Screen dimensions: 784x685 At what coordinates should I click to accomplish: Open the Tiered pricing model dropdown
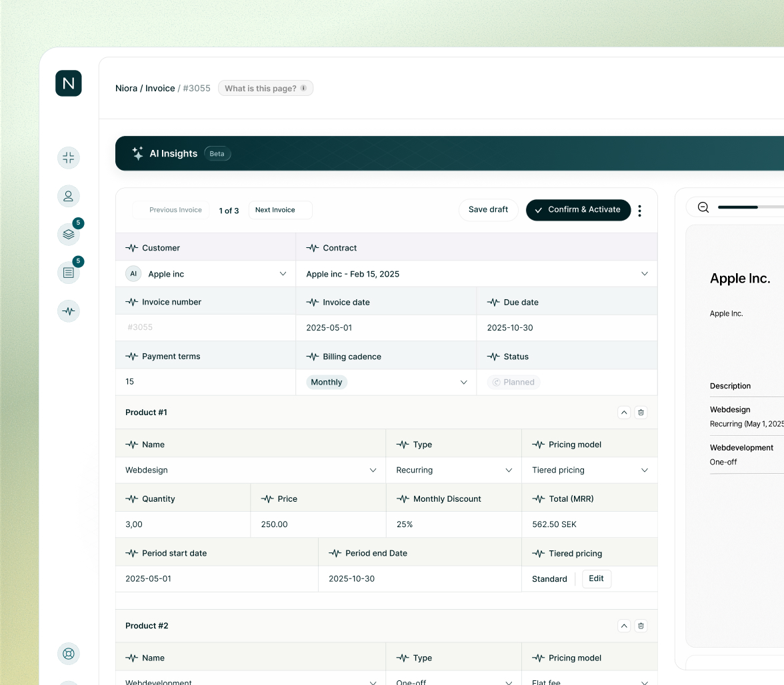(x=589, y=470)
